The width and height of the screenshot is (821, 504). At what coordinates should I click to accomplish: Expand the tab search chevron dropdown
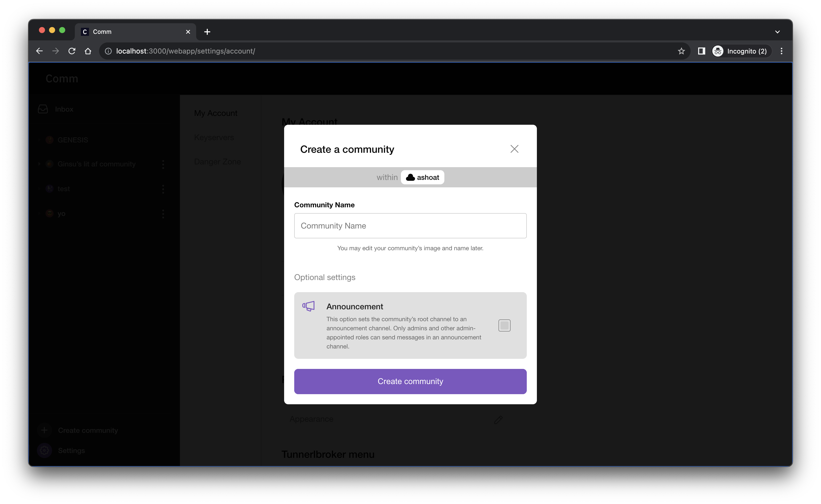pyautogui.click(x=777, y=32)
